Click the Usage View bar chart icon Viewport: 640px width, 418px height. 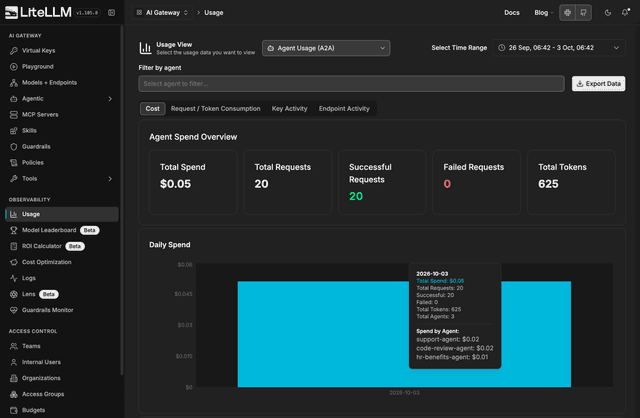pos(145,48)
